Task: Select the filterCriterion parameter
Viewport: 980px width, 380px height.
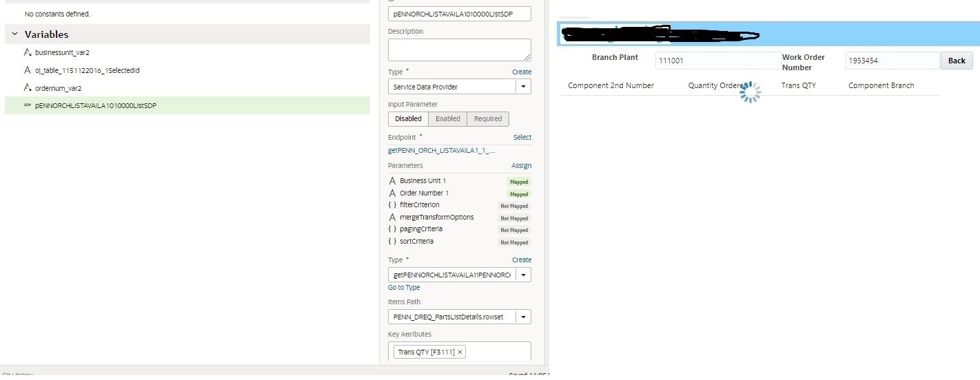Action: tap(419, 205)
